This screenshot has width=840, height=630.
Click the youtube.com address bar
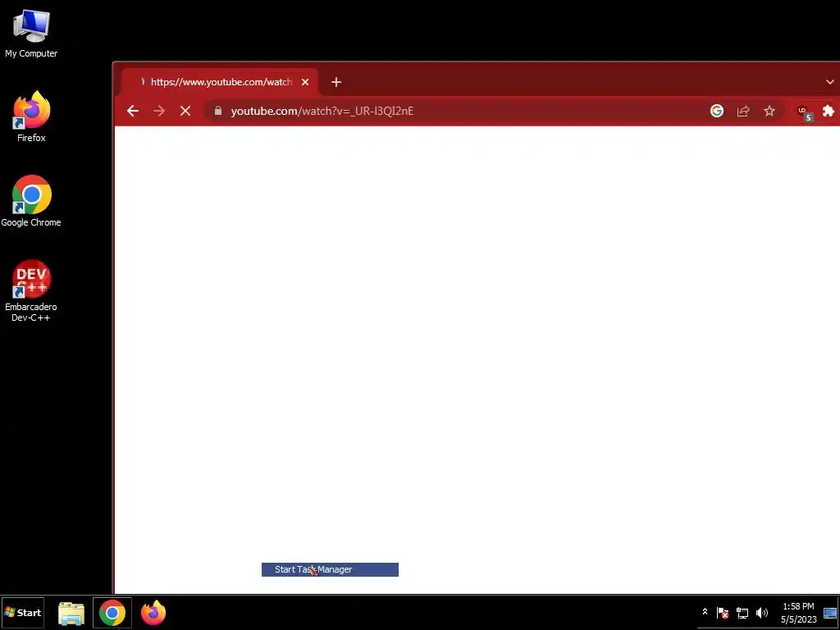click(455, 111)
